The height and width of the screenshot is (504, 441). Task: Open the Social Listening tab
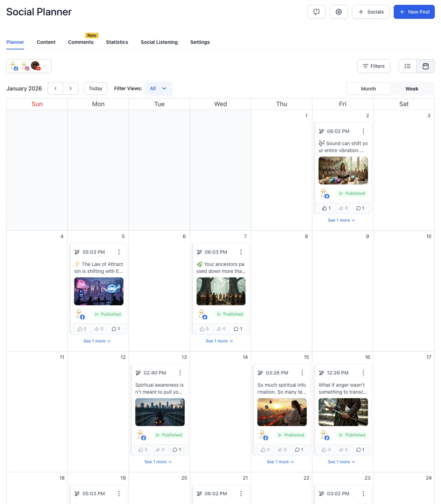(159, 42)
